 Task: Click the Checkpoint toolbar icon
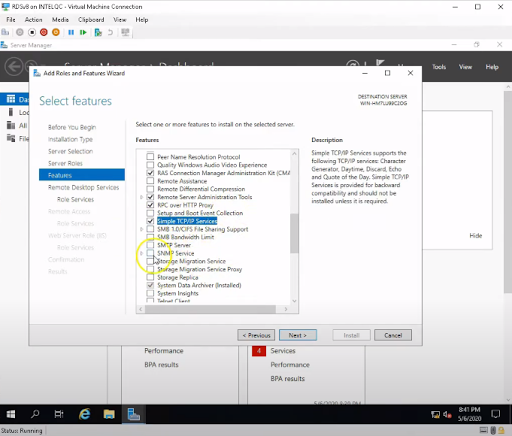(98, 32)
